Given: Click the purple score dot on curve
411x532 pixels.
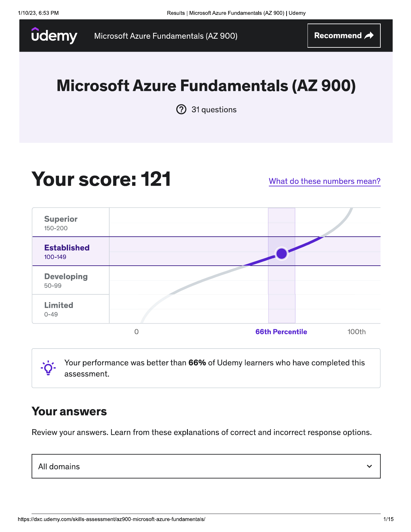Looking at the screenshot, I should (x=282, y=253).
